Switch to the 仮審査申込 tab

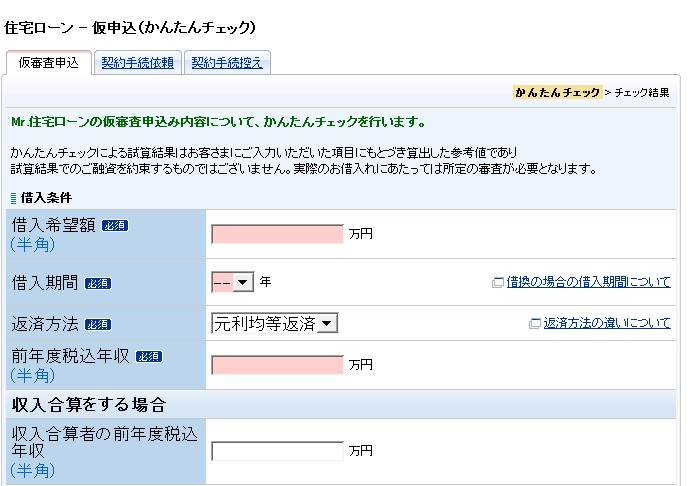(x=49, y=63)
